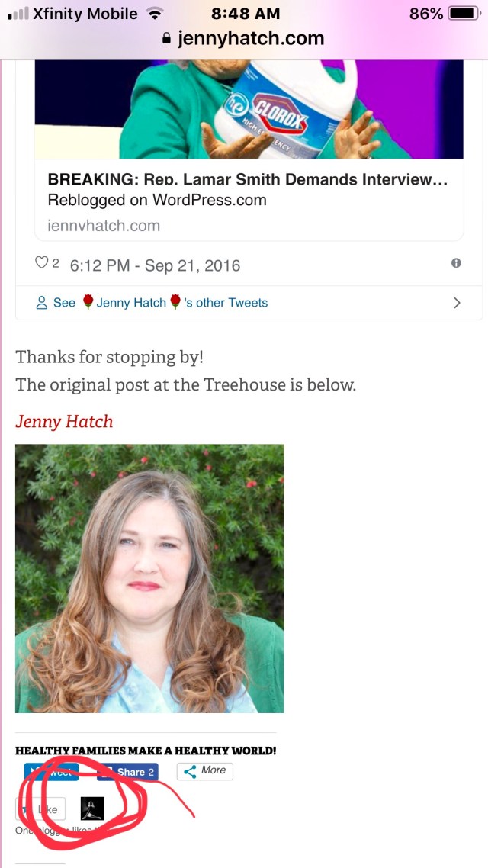Open the More sharing options button
Image resolution: width=488 pixels, height=868 pixels.
(204, 771)
